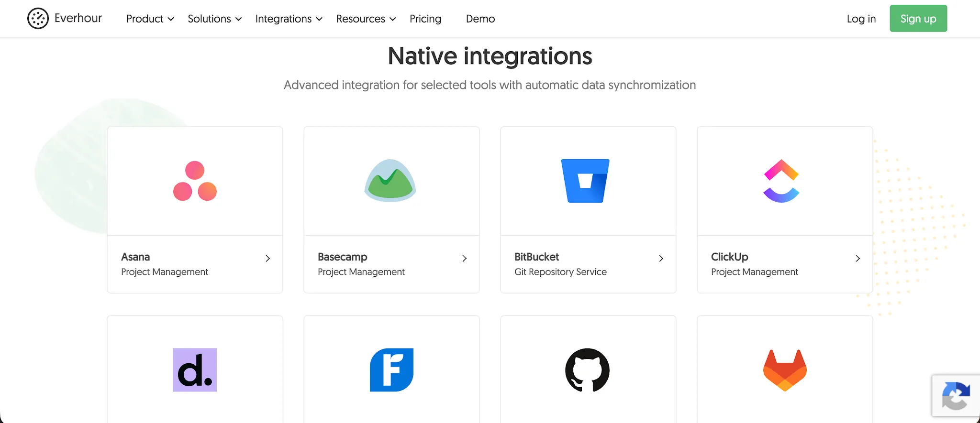Click the arrow on the ClickUp card
Image resolution: width=980 pixels, height=423 pixels.
coord(858,259)
